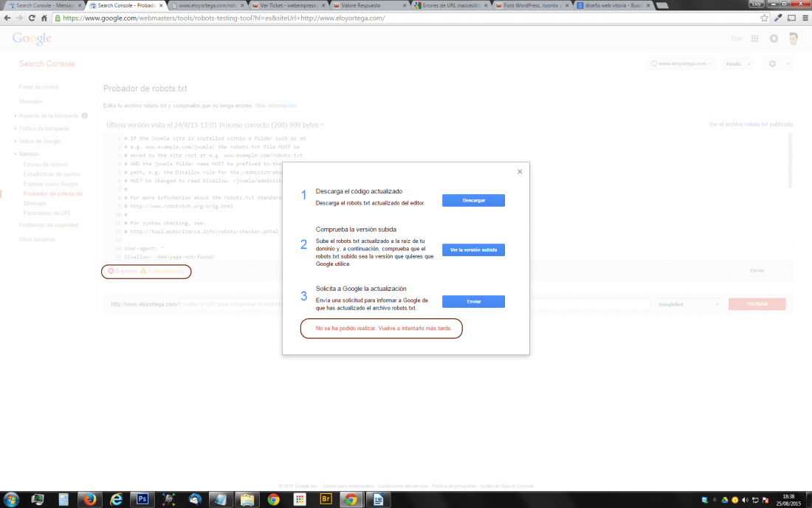Viewport: 812px width, 508px height.
Task: Reload the current page
Action: [32, 18]
